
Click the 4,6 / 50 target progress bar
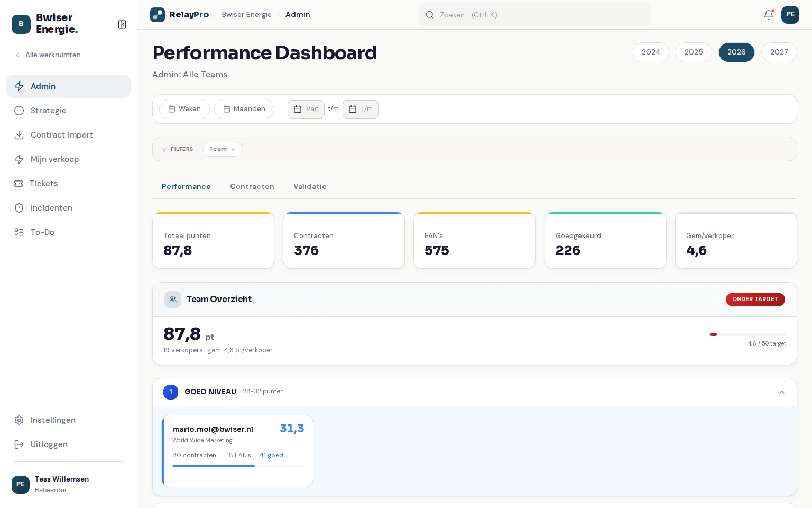748,334
